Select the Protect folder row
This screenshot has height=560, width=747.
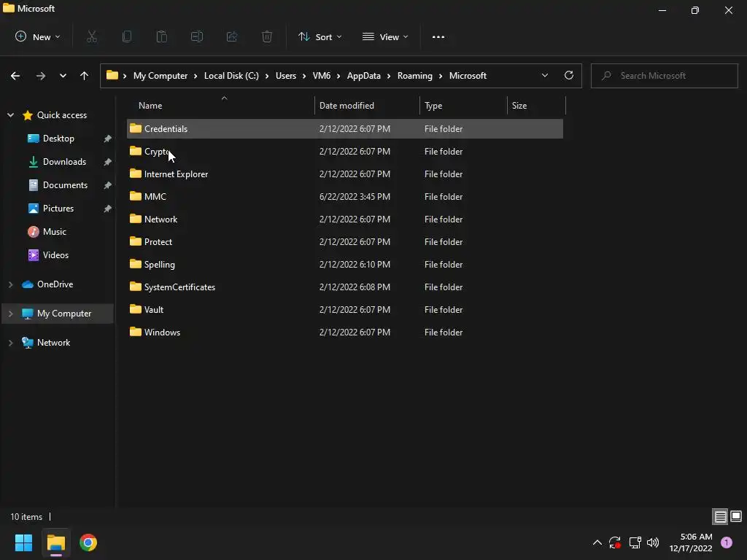coord(345,242)
